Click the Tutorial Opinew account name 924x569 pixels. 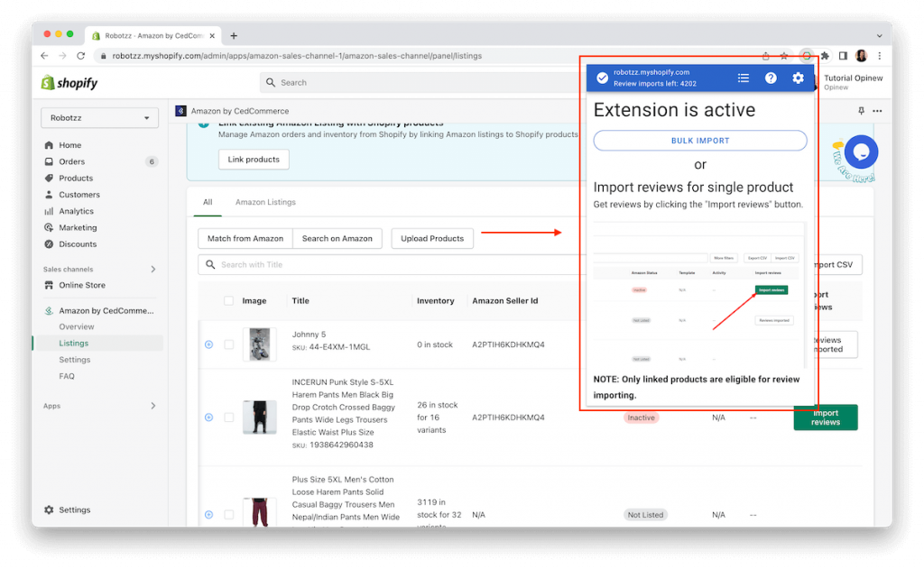853,78
